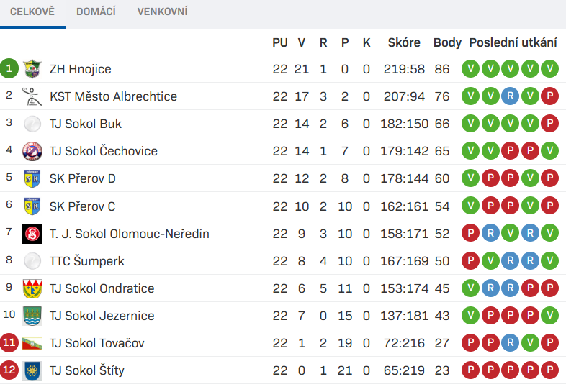Click TJ Sokol Štíty's last red P badge
Image resolution: width=566 pixels, height=392 pixels.
[549, 370]
